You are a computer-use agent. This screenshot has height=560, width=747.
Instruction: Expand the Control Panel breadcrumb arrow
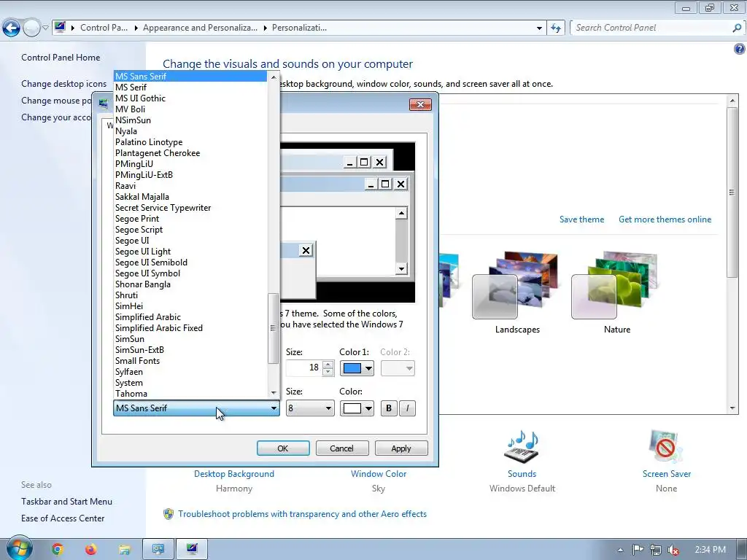pos(136,28)
